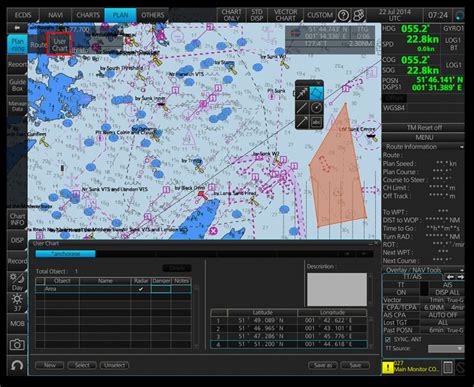Go to next overlay tool page arrow
The height and width of the screenshot is (387, 474).
460,277
